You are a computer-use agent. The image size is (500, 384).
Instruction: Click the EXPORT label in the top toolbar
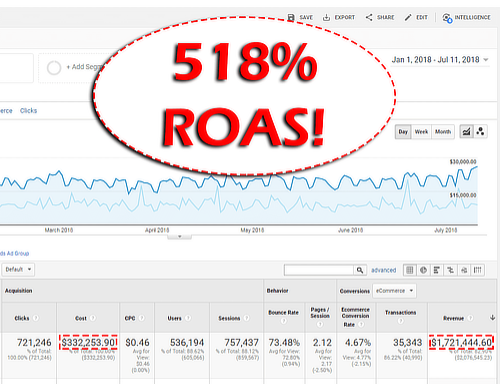tap(345, 17)
